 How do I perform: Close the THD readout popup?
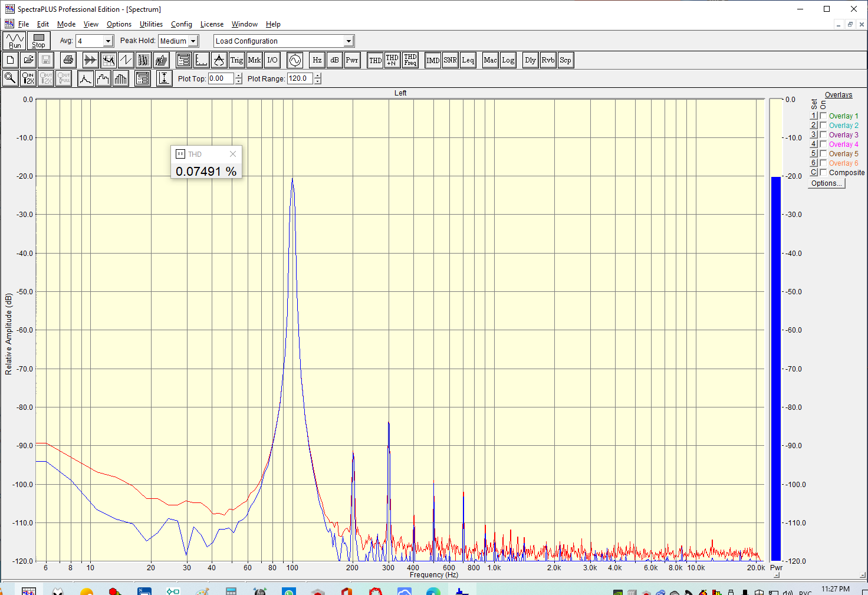[x=233, y=154]
